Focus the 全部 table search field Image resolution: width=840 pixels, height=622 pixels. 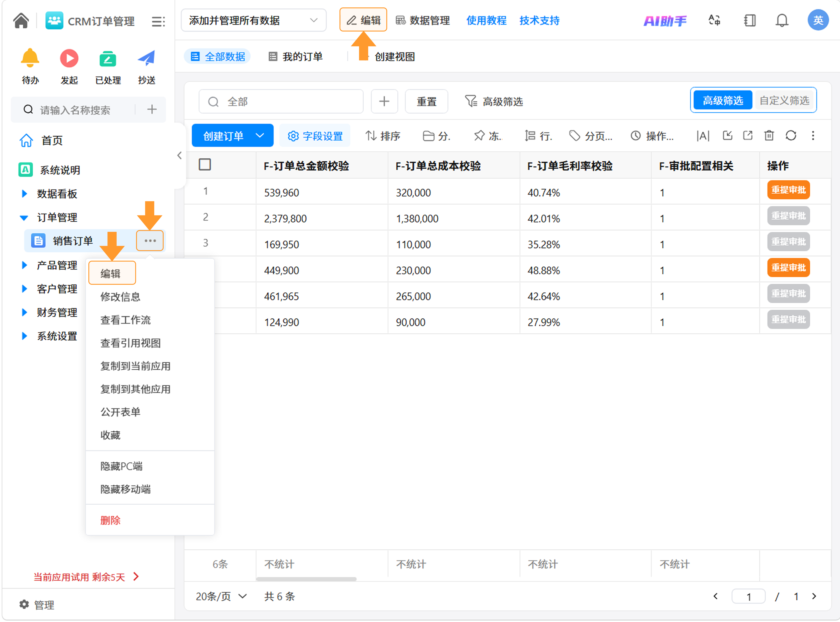(x=281, y=101)
